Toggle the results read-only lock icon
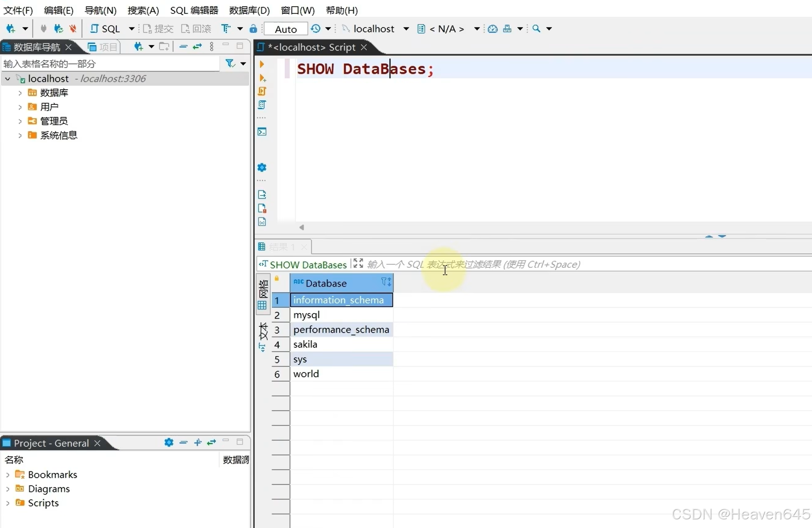This screenshot has width=812, height=528. tap(277, 278)
